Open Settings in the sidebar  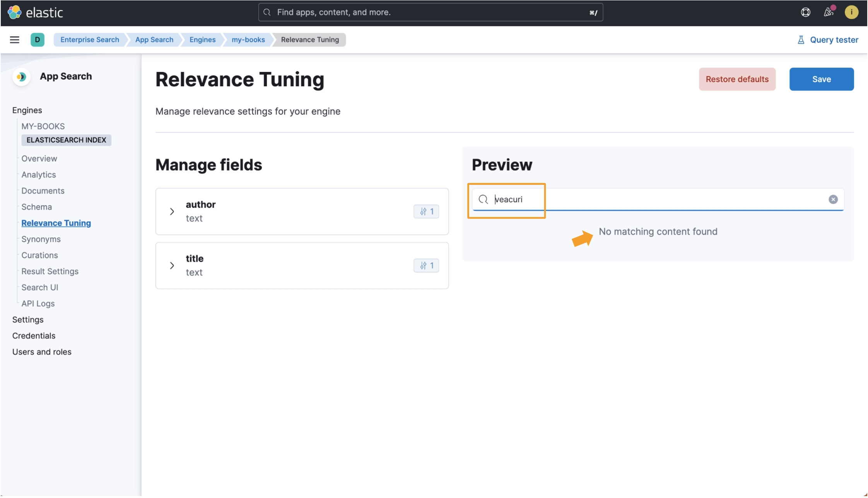[x=28, y=320]
